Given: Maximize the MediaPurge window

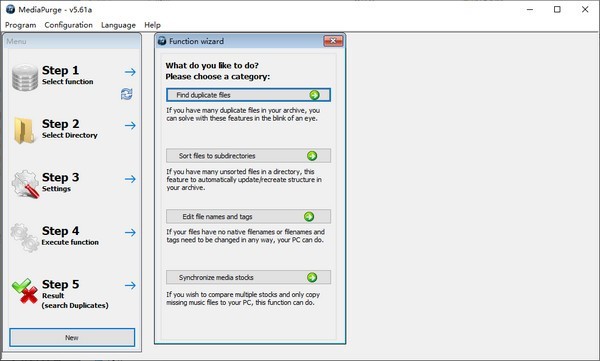Looking at the screenshot, I should 557,10.
